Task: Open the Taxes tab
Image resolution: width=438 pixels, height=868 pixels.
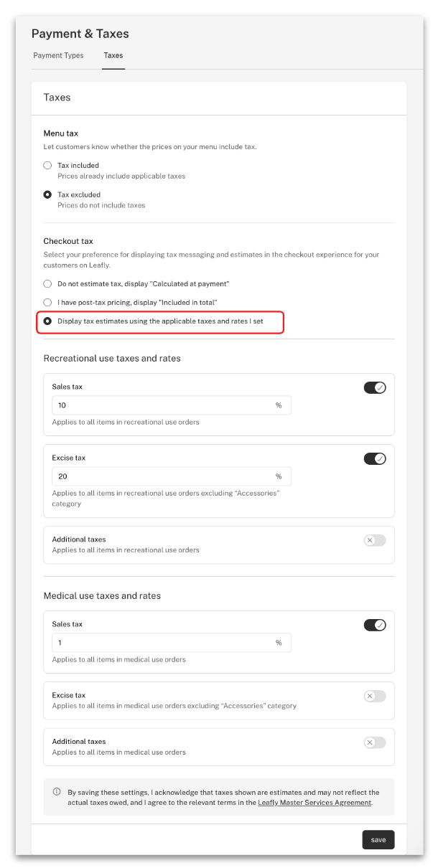Action: pos(113,55)
